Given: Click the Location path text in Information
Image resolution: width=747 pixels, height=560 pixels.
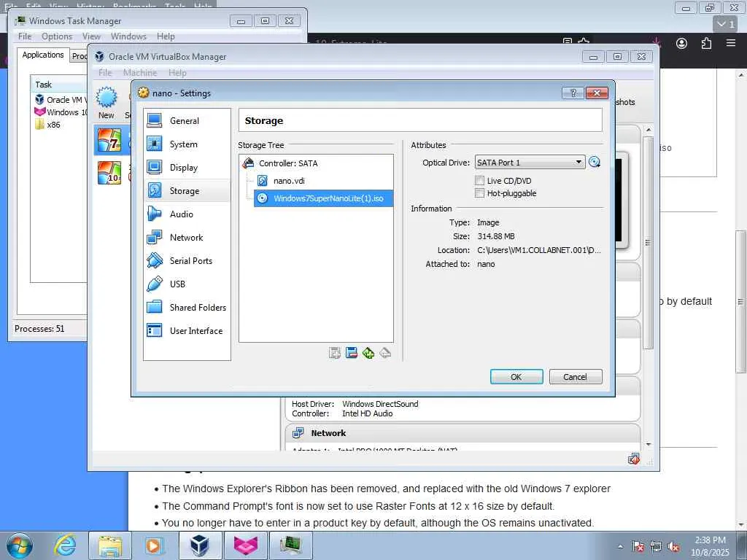Looking at the screenshot, I should click(x=539, y=250).
